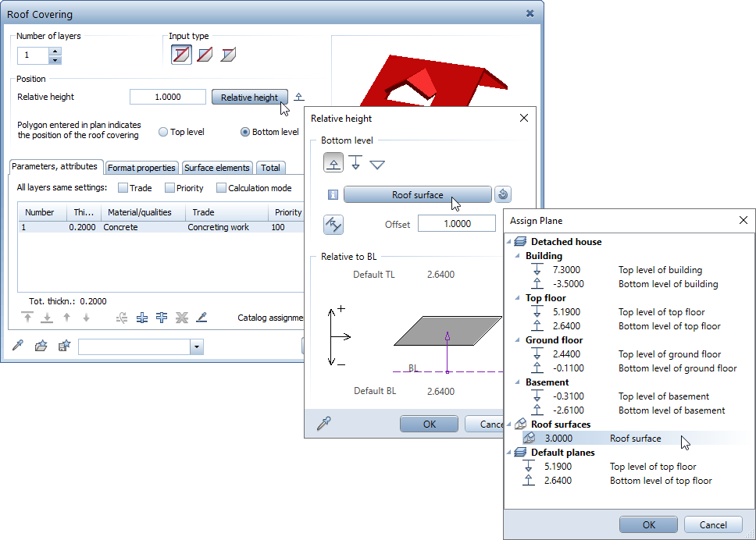Click the open favorites folder icon
This screenshot has height=540, width=756.
(x=41, y=346)
